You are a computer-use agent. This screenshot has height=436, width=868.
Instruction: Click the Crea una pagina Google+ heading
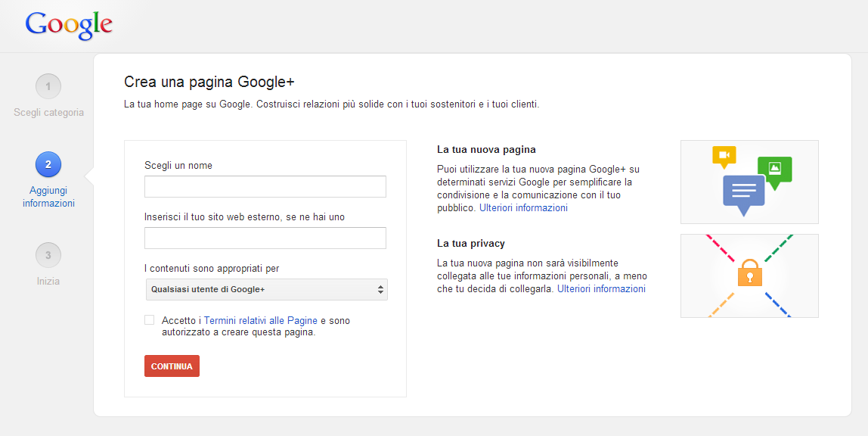click(x=209, y=82)
